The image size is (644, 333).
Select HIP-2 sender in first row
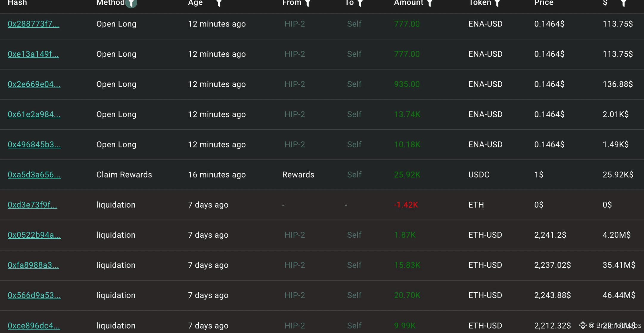295,24
